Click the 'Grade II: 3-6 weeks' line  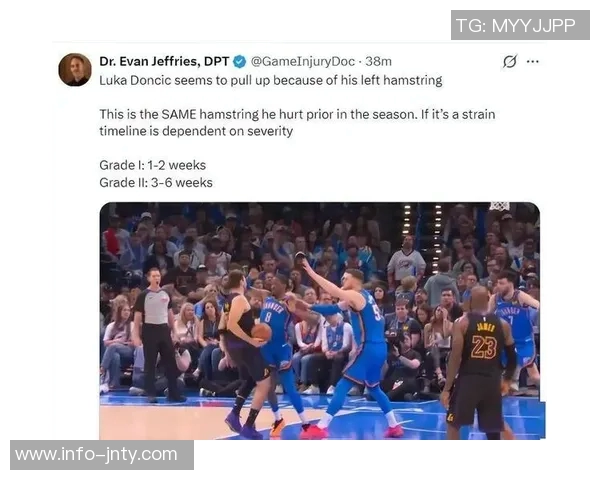click(156, 183)
